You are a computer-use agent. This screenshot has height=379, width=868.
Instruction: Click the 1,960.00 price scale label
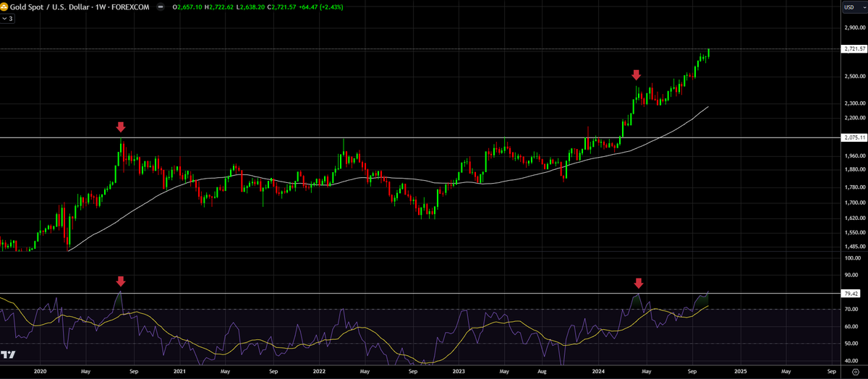click(854, 156)
